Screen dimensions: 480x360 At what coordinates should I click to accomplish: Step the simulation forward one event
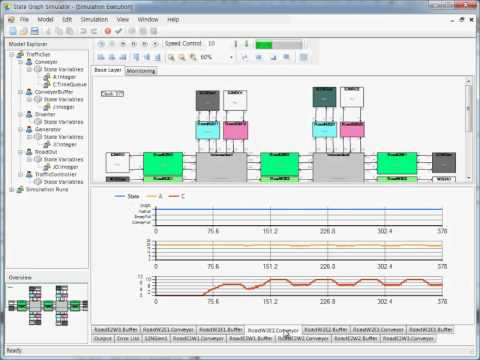click(145, 44)
